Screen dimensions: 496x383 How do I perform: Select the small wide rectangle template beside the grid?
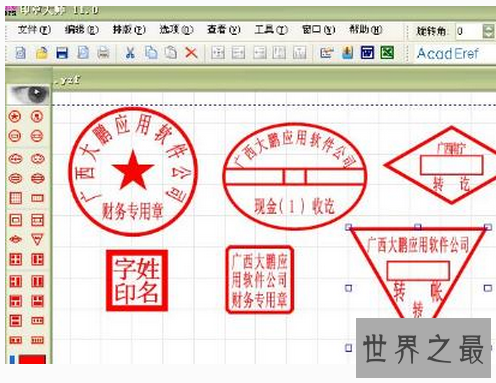tap(37, 198)
